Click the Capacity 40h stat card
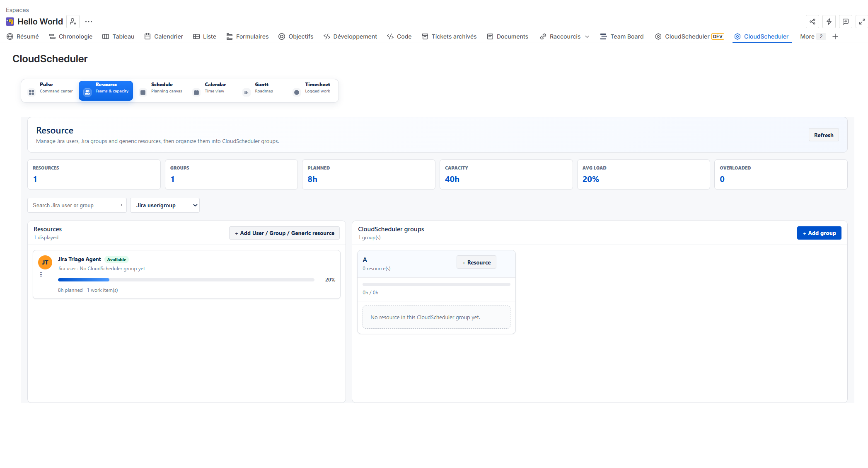The image size is (868, 468). point(506,175)
